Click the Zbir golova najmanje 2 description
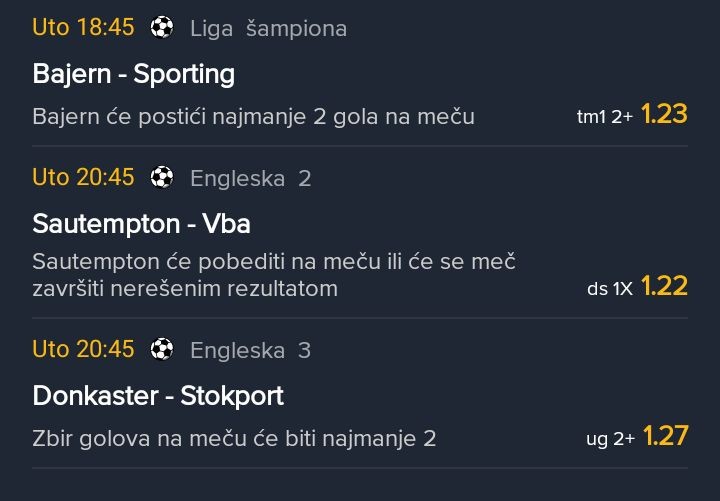Image resolution: width=720 pixels, height=501 pixels. click(234, 439)
